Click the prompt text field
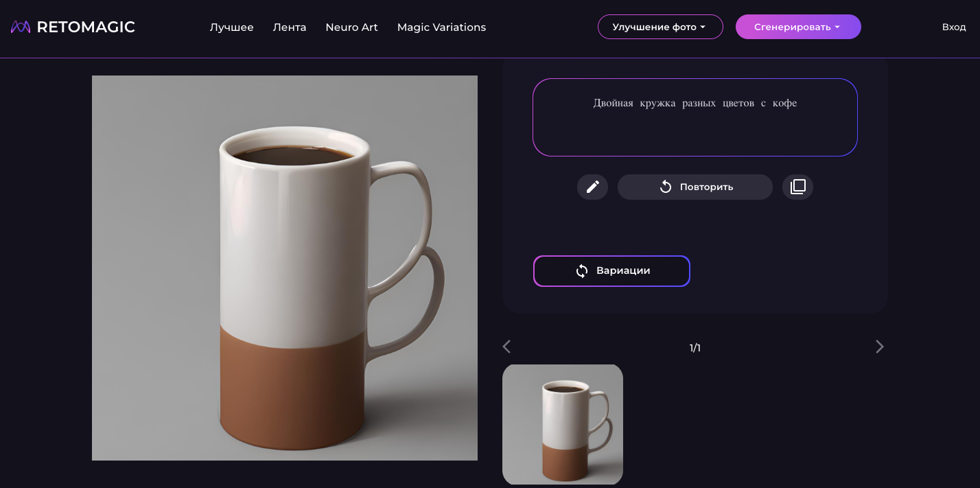 (695, 117)
